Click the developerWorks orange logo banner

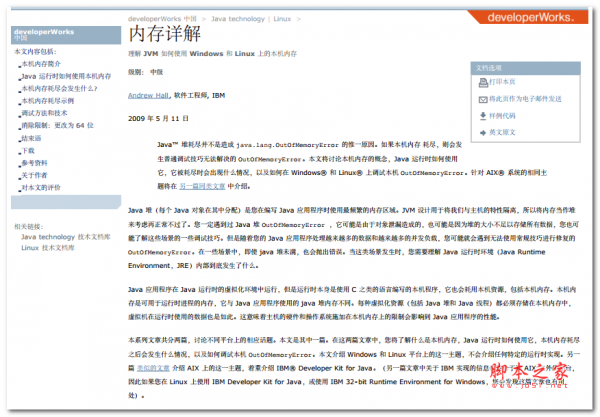point(530,17)
